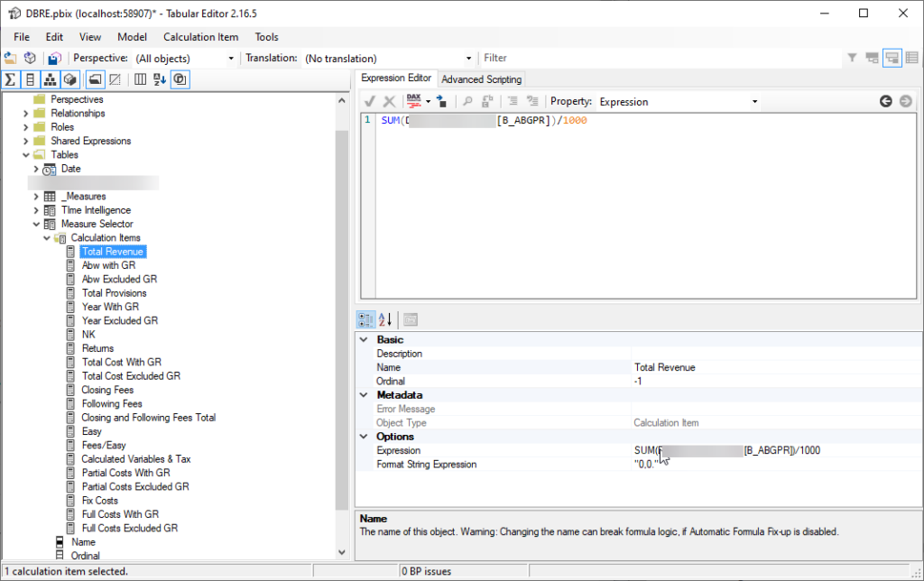The width and height of the screenshot is (924, 581).
Task: Click the Returns calculation item icon
Action: point(70,348)
